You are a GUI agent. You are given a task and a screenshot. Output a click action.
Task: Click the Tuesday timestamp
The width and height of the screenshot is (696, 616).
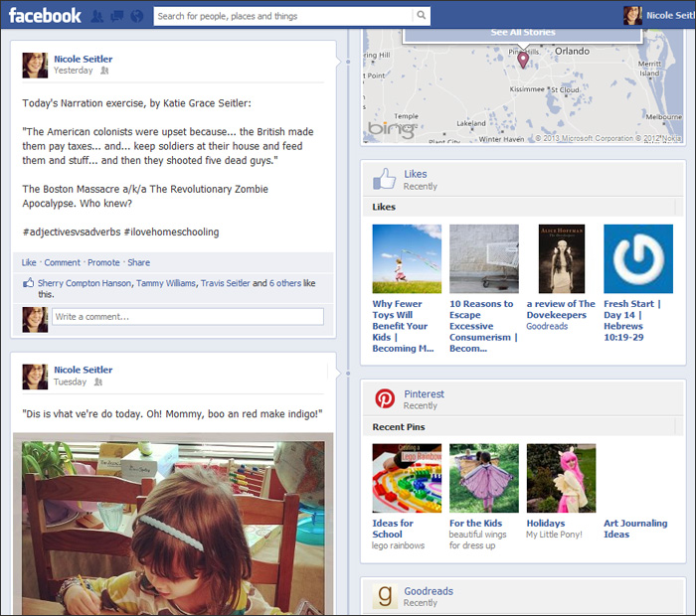click(x=70, y=382)
